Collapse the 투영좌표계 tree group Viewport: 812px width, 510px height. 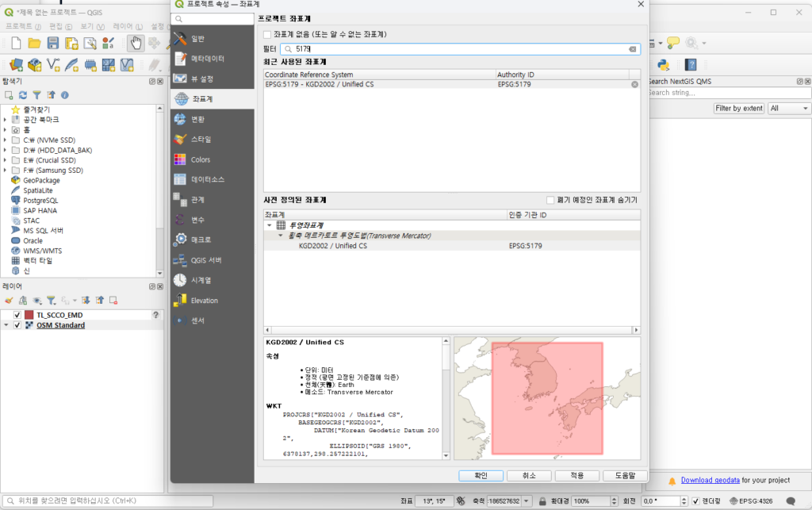click(x=270, y=225)
